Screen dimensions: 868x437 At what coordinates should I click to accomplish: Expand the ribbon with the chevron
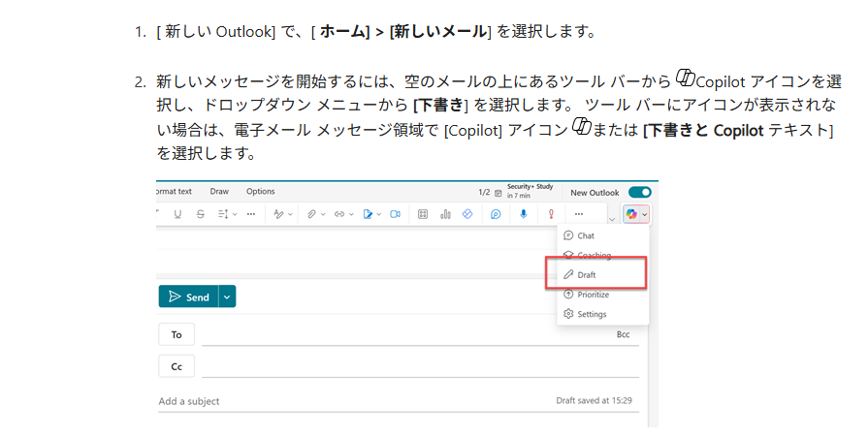point(612,219)
